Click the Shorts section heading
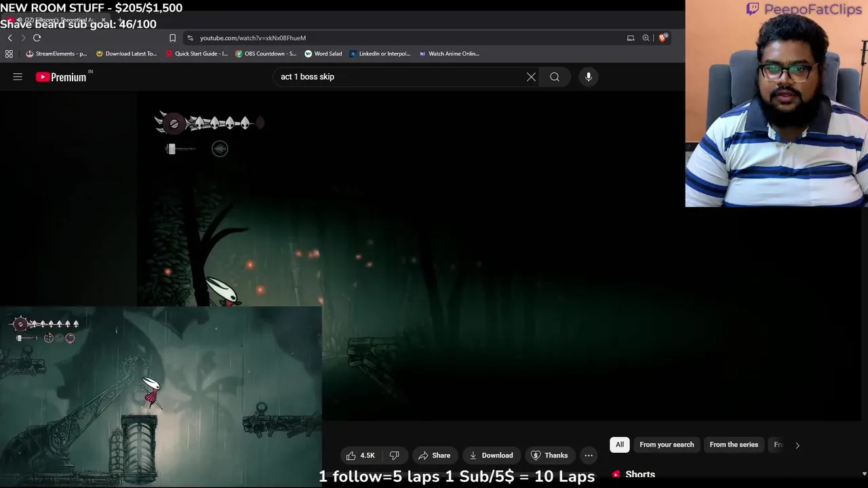The height and width of the screenshot is (488, 868). [x=640, y=474]
